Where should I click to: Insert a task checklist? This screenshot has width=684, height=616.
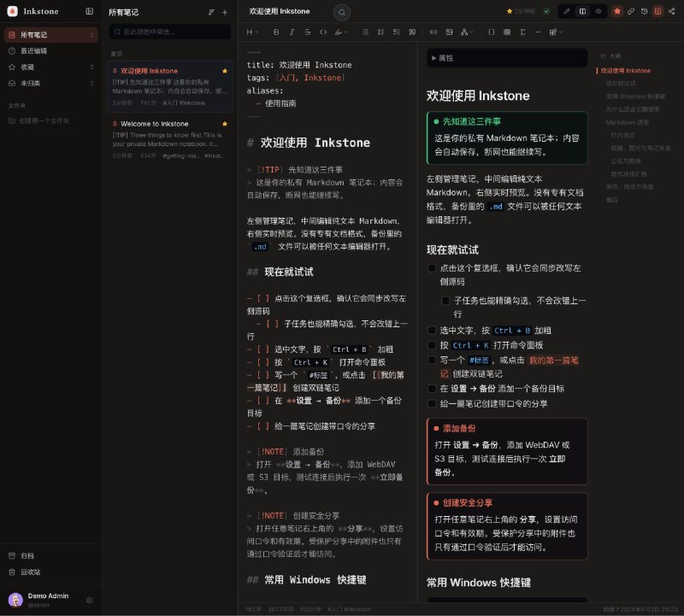[x=397, y=32]
